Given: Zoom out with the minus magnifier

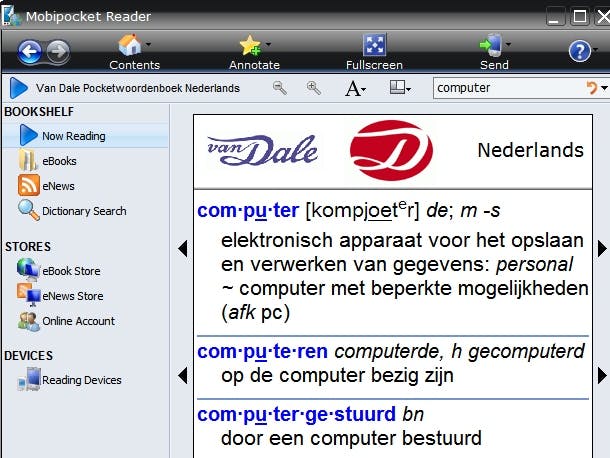Looking at the screenshot, I should [x=280, y=88].
